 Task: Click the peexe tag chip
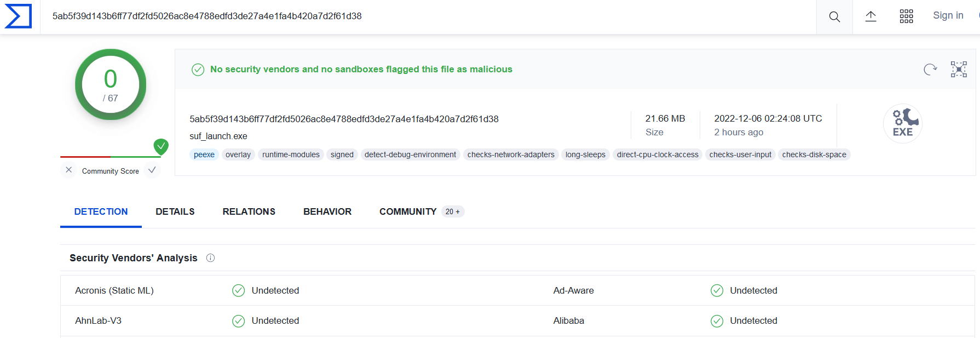[204, 154]
